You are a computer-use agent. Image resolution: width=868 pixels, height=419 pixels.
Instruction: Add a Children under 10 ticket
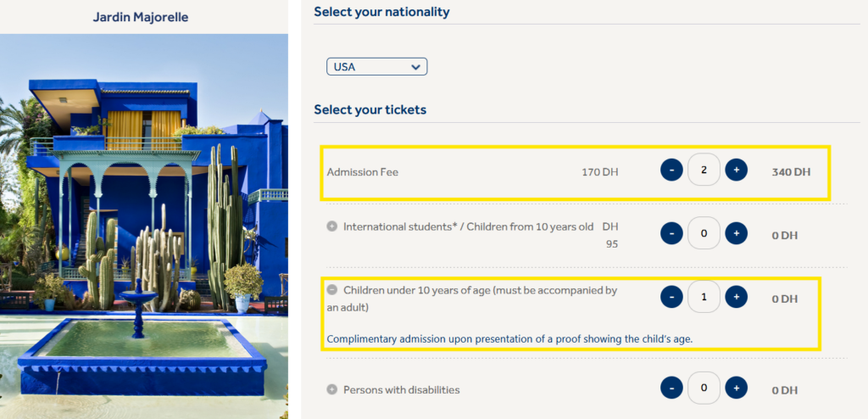pos(736,297)
